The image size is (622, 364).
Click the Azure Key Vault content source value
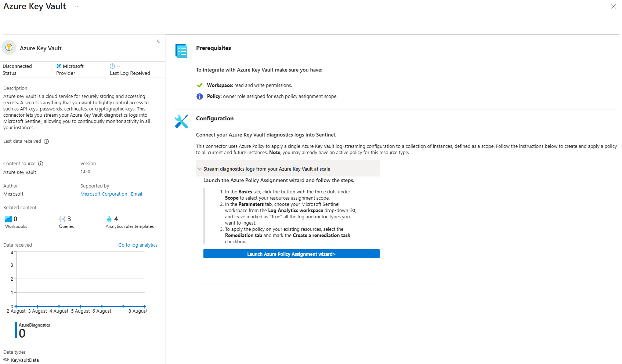[20, 172]
